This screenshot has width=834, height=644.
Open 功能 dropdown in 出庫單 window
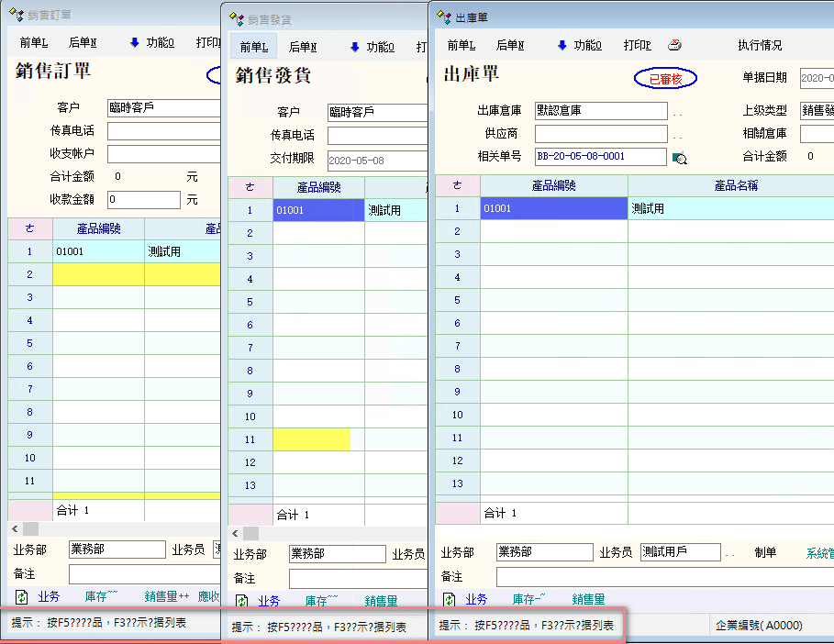pyautogui.click(x=578, y=46)
